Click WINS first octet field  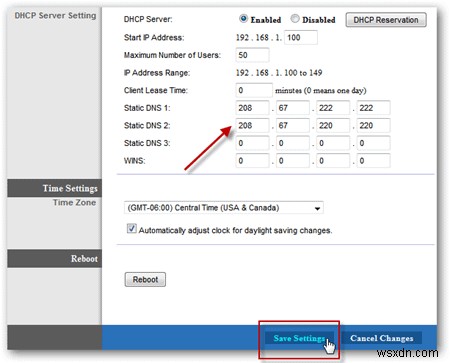252,161
